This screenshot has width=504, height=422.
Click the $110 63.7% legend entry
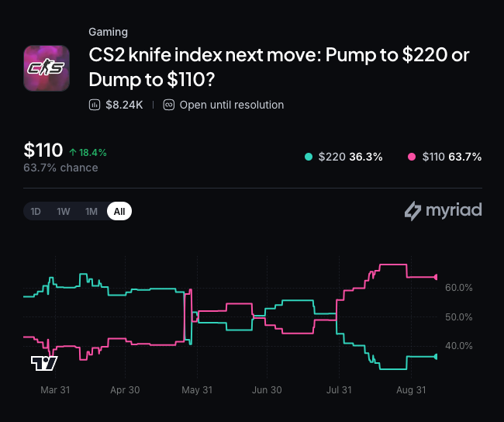point(445,157)
